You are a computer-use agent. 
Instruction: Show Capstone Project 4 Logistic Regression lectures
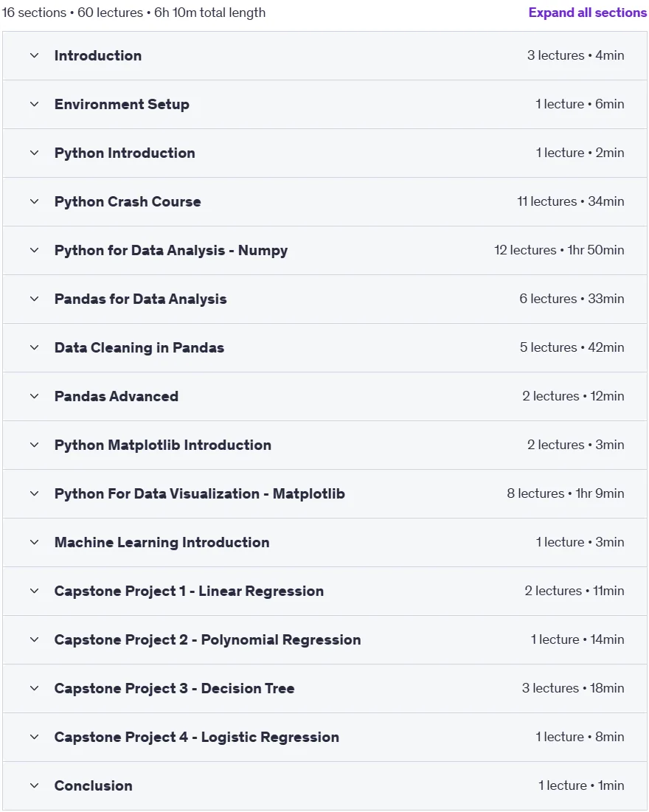[324, 737]
